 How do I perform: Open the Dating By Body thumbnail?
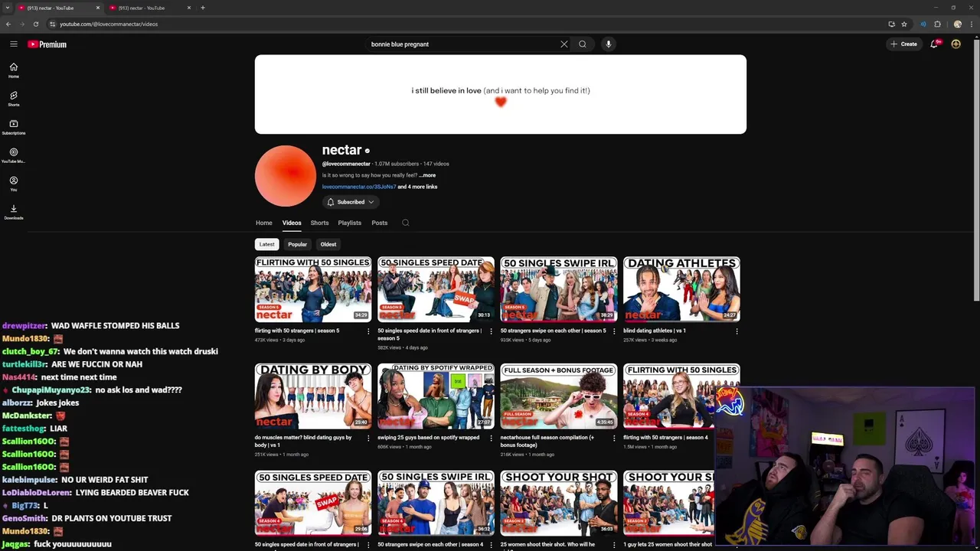pos(313,396)
